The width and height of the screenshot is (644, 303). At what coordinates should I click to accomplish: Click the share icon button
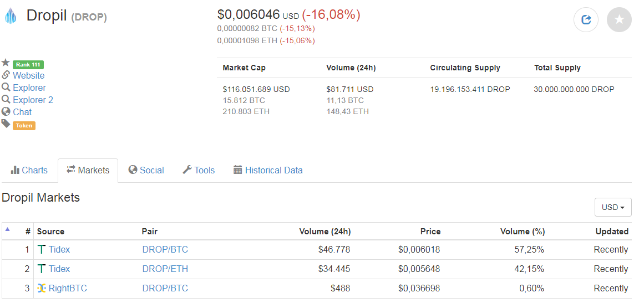point(586,20)
